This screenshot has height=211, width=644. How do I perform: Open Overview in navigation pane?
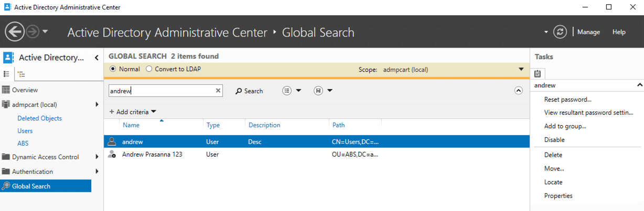coord(25,90)
